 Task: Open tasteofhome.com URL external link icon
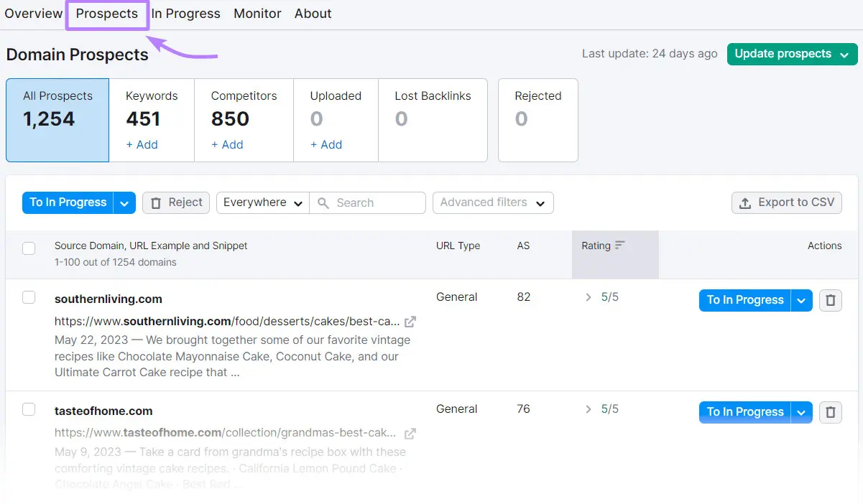[410, 434]
